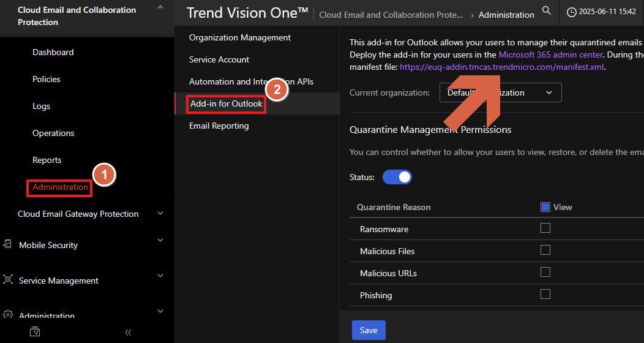Go to Policies in the sidebar

point(47,79)
